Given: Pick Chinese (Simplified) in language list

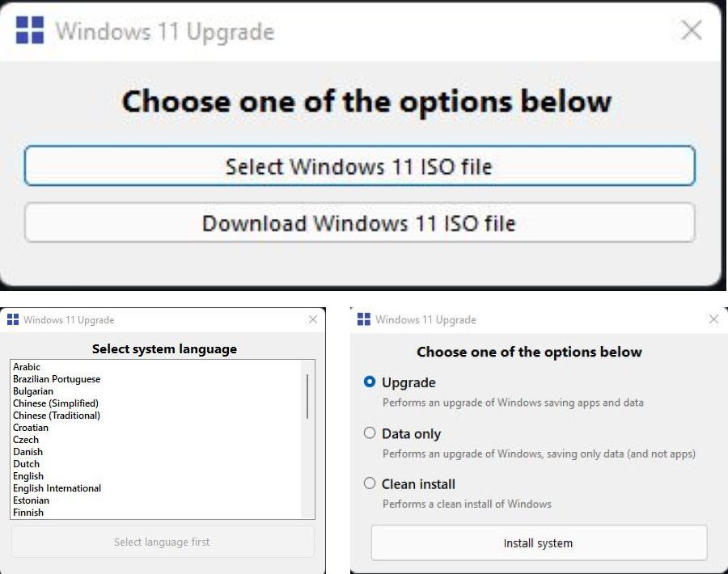Looking at the screenshot, I should coord(56,403).
